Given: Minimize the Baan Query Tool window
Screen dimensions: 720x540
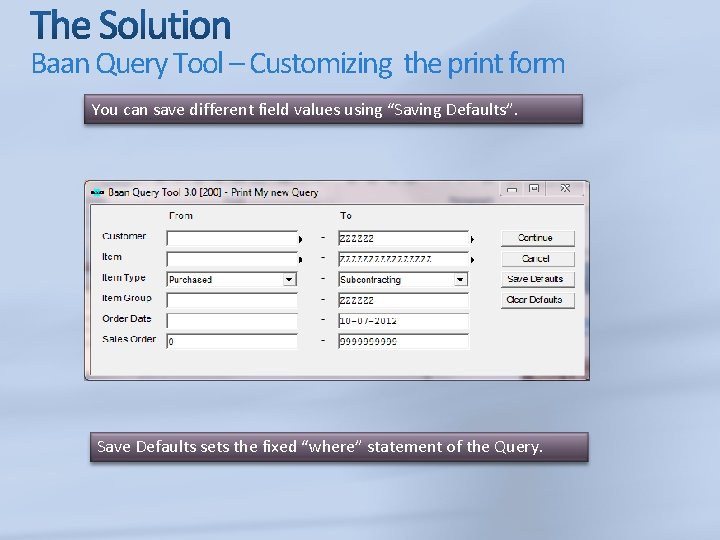Looking at the screenshot, I should click(x=512, y=189).
